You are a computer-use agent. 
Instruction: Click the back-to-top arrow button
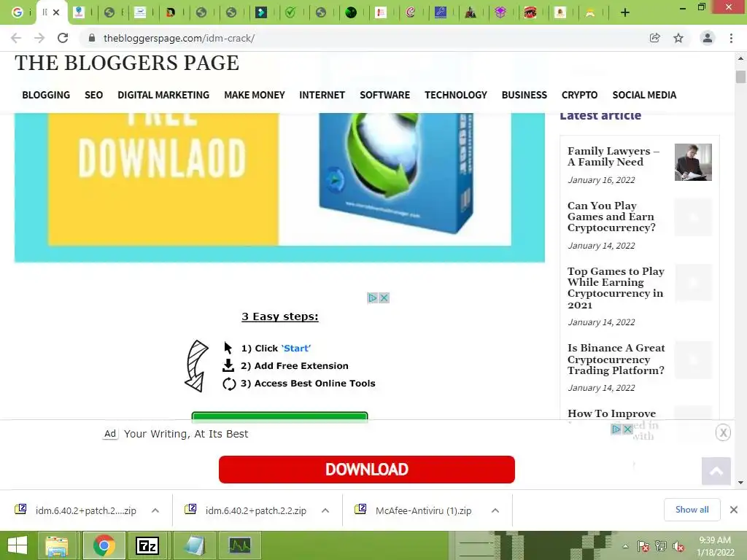[x=716, y=471]
